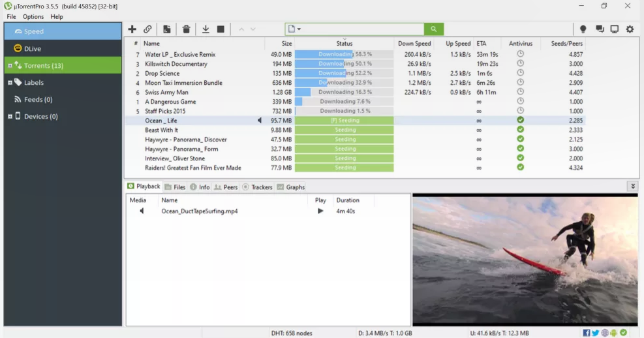Click the Create New Torrent file icon
Image resolution: width=644 pixels, height=338 pixels.
(x=167, y=29)
